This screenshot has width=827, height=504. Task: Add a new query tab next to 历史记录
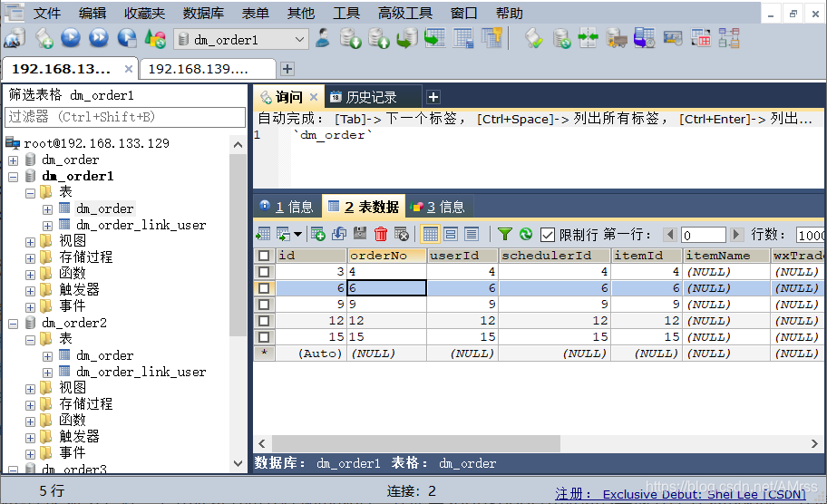pyautogui.click(x=433, y=97)
